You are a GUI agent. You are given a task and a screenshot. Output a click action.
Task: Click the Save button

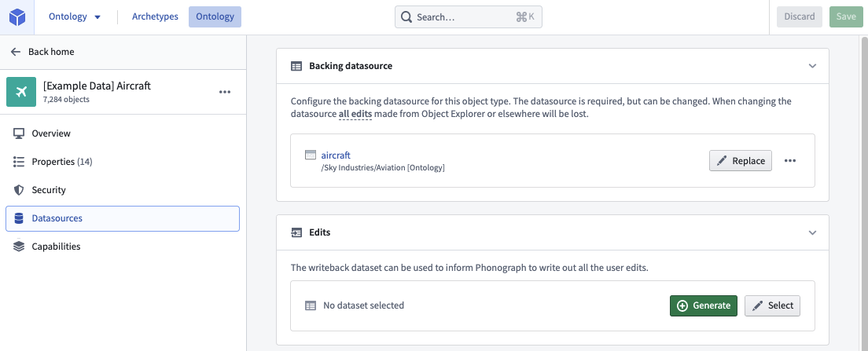(x=846, y=16)
